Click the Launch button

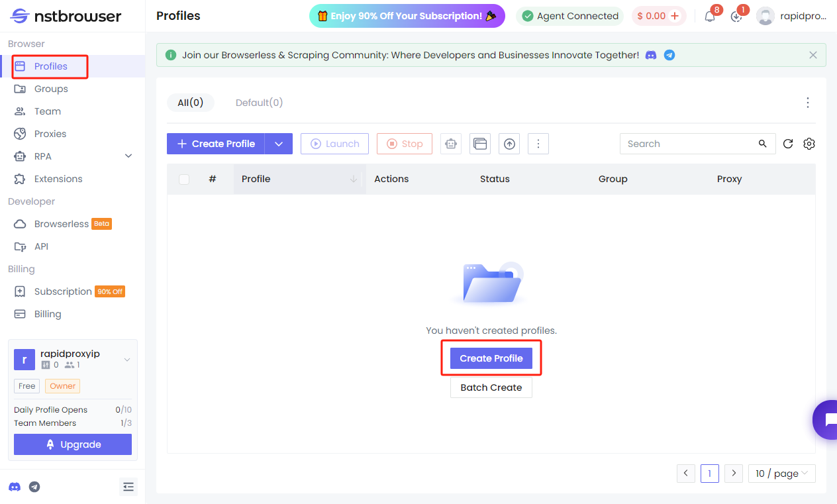click(334, 144)
